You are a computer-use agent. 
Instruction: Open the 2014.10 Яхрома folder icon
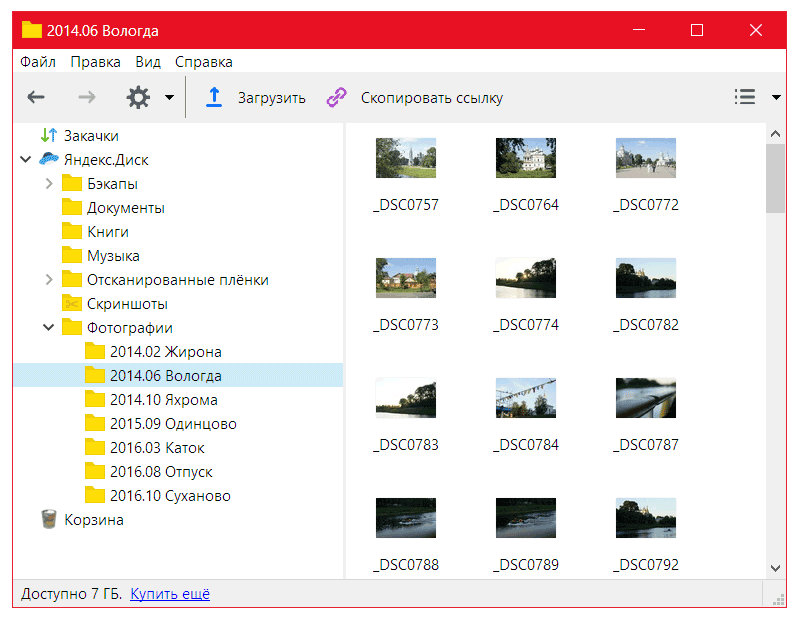95,399
